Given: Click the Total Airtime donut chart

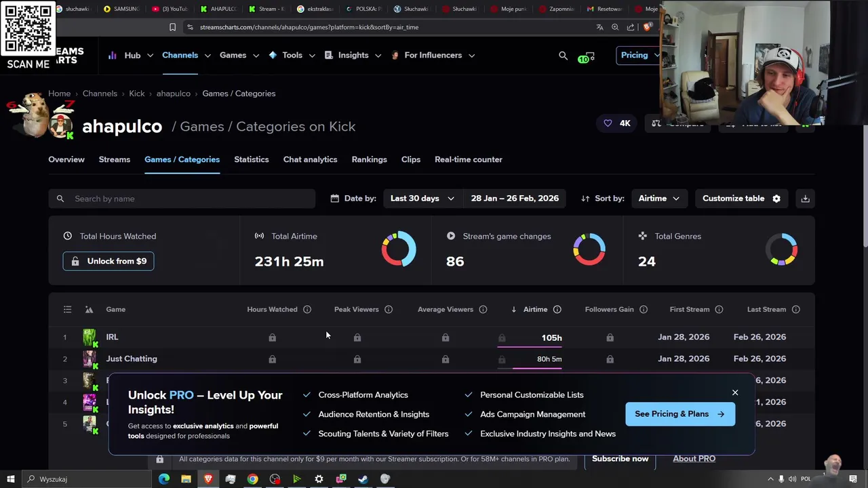Looking at the screenshot, I should (x=399, y=249).
